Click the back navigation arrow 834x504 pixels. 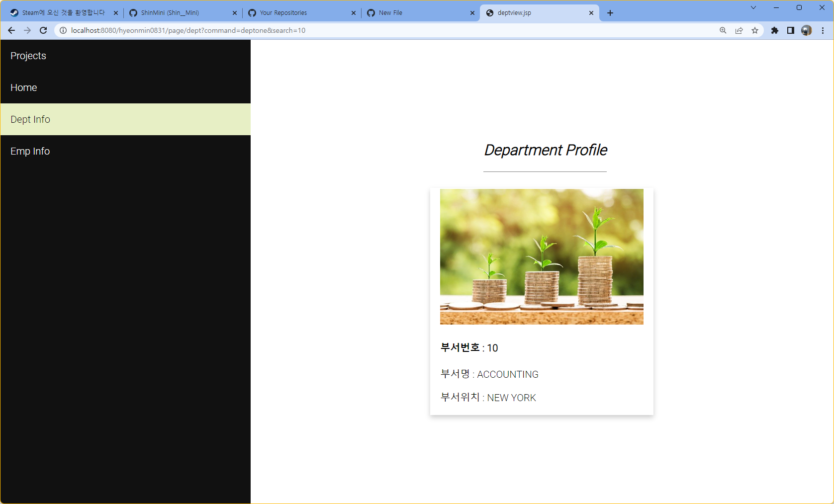pyautogui.click(x=11, y=30)
